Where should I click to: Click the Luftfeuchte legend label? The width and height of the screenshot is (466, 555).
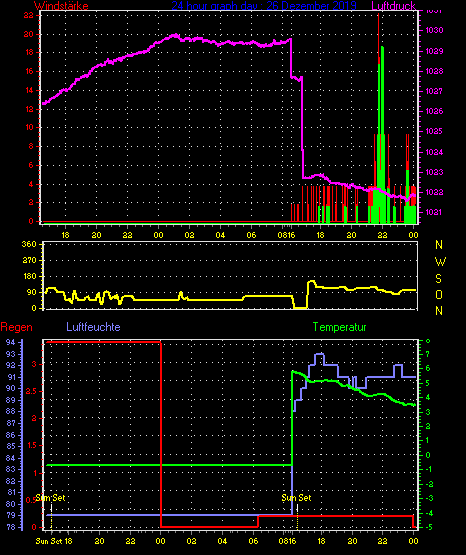[x=93, y=327]
